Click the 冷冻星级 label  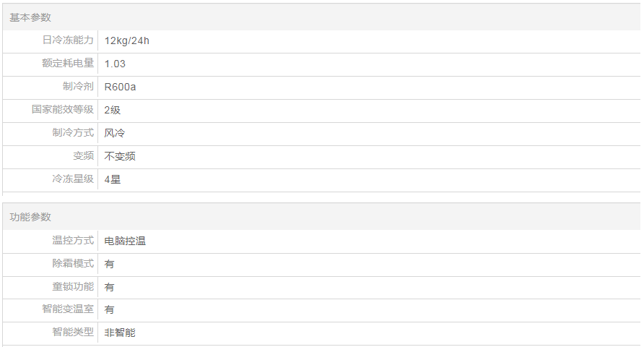(x=73, y=179)
